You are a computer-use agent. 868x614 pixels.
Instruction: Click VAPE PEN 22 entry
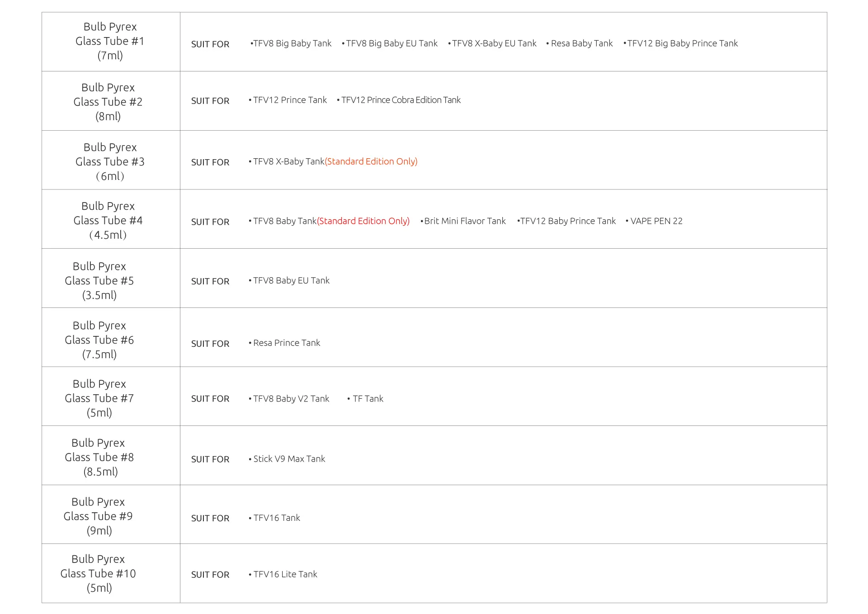(x=656, y=221)
